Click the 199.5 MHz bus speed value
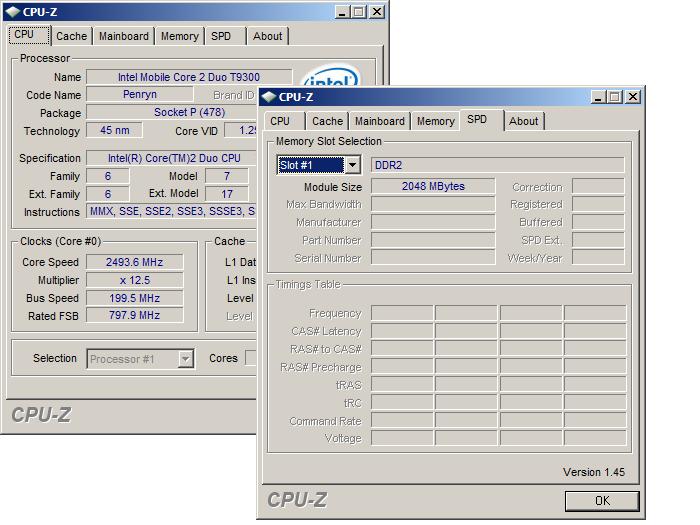 click(x=134, y=298)
